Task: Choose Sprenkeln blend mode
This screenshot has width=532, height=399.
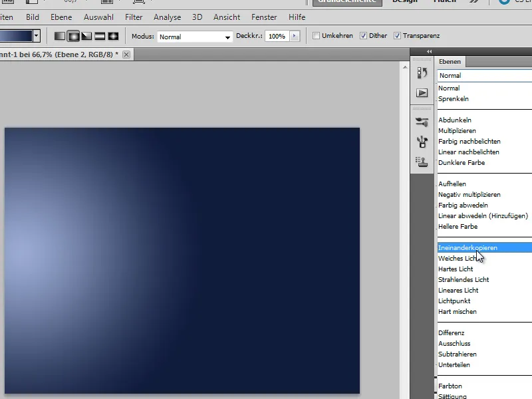Action: coord(485,98)
